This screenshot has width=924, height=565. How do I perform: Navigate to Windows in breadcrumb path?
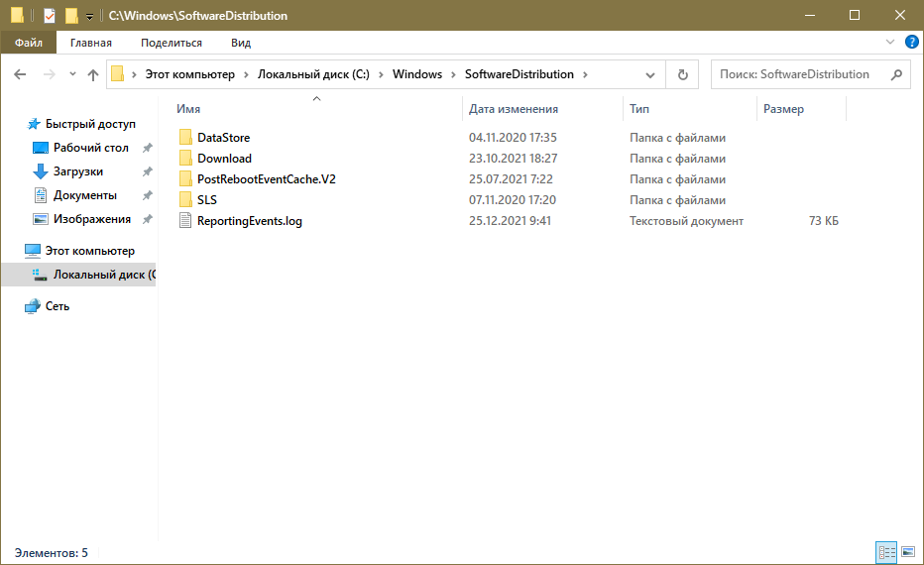[416, 74]
